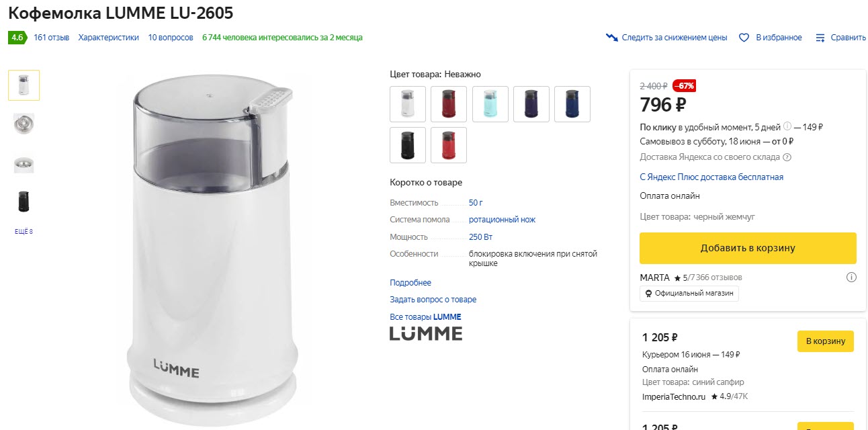
Task: Click the discount badge showing -67%
Action: coord(683,86)
